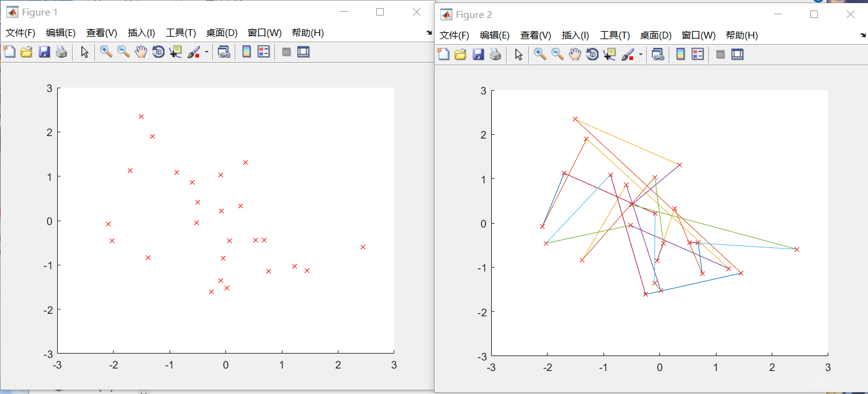Insert colorbar in Figure 1
This screenshot has height=394, width=868.
pyautogui.click(x=246, y=52)
